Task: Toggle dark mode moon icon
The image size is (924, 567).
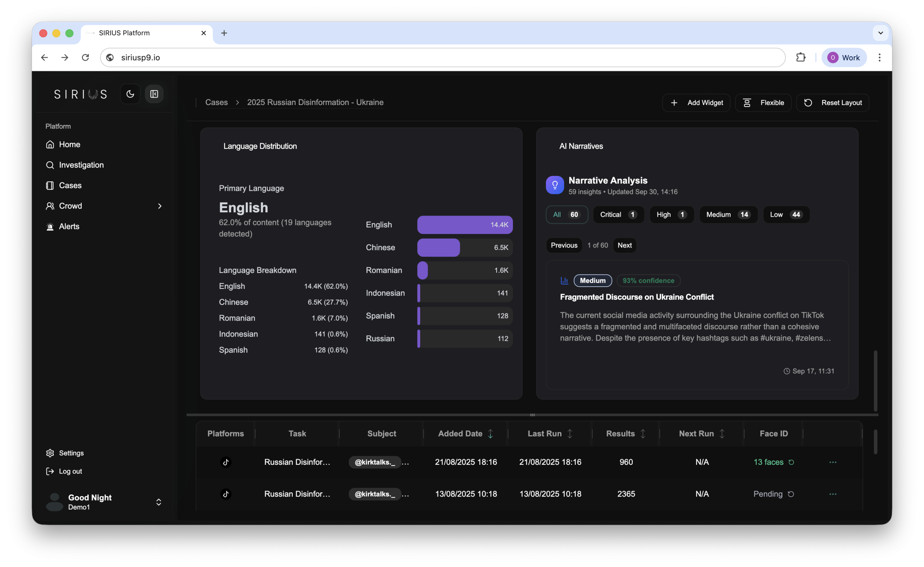Action: (130, 94)
